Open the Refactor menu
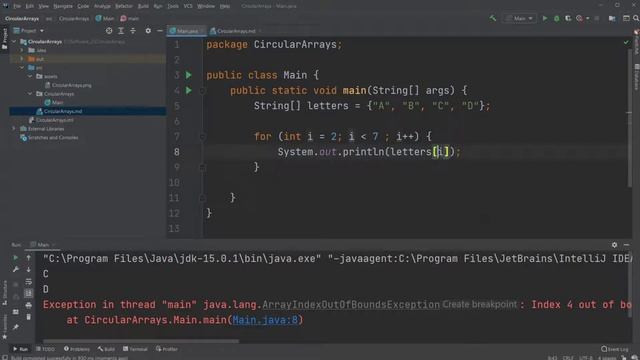Viewport: 640px width, 360px height. point(124,6)
